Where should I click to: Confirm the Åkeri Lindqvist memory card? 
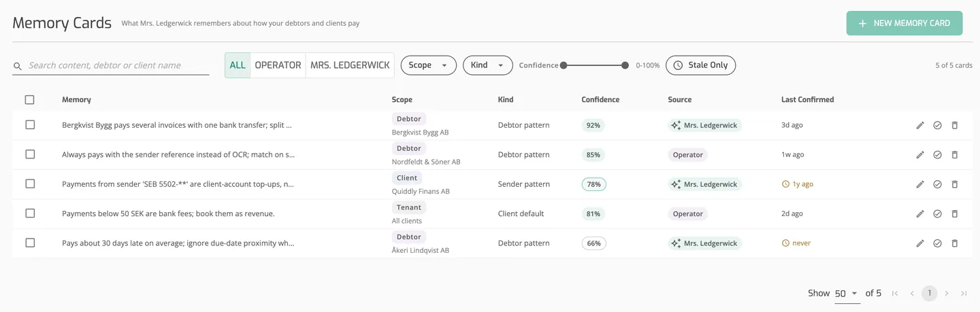(x=937, y=243)
